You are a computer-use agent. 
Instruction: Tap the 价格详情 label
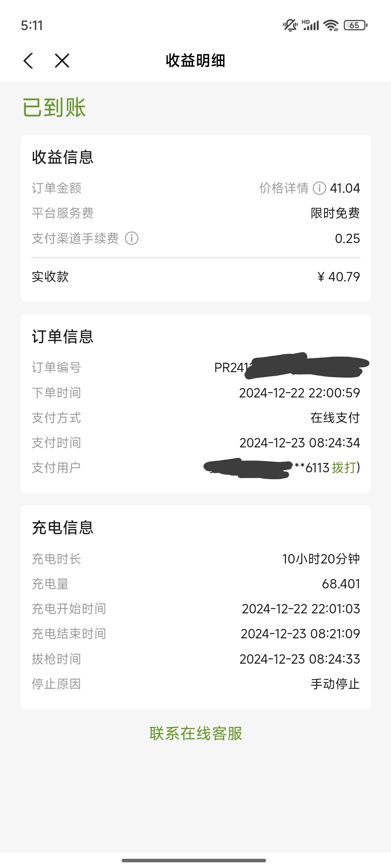(284, 188)
